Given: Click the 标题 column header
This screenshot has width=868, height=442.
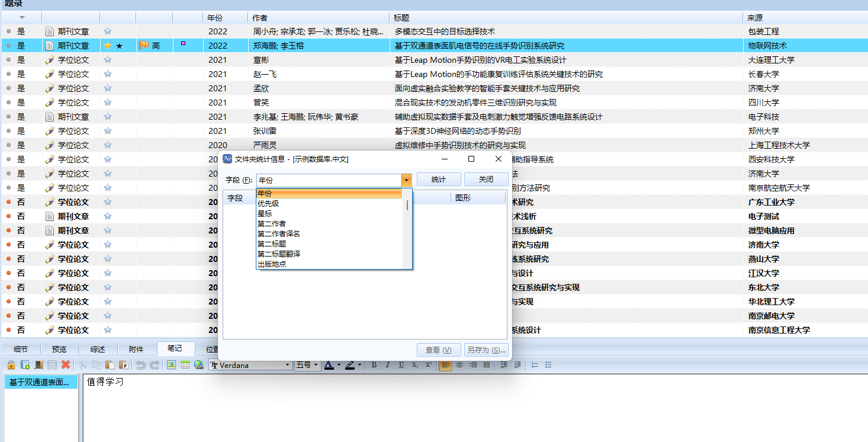Looking at the screenshot, I should point(401,18).
